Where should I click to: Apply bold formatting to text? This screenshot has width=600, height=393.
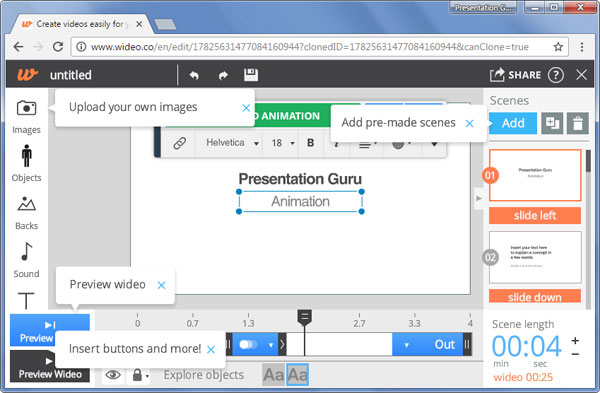(x=310, y=143)
